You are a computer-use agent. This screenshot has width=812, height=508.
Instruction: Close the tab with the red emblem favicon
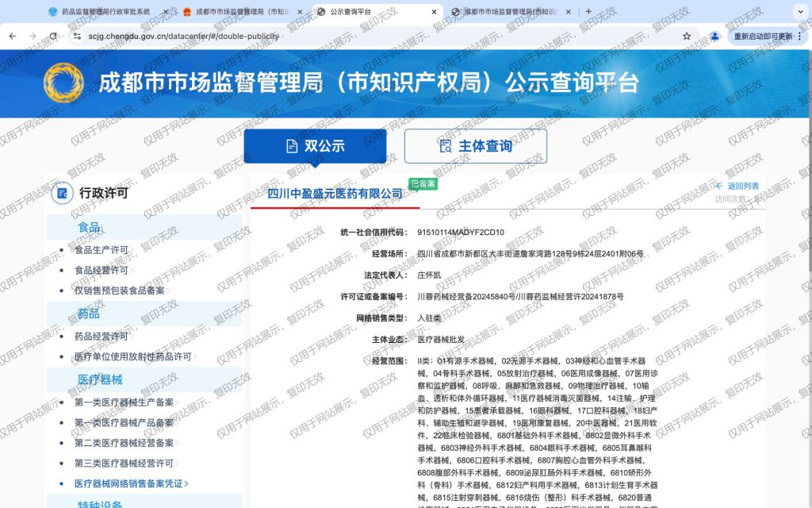(300, 11)
